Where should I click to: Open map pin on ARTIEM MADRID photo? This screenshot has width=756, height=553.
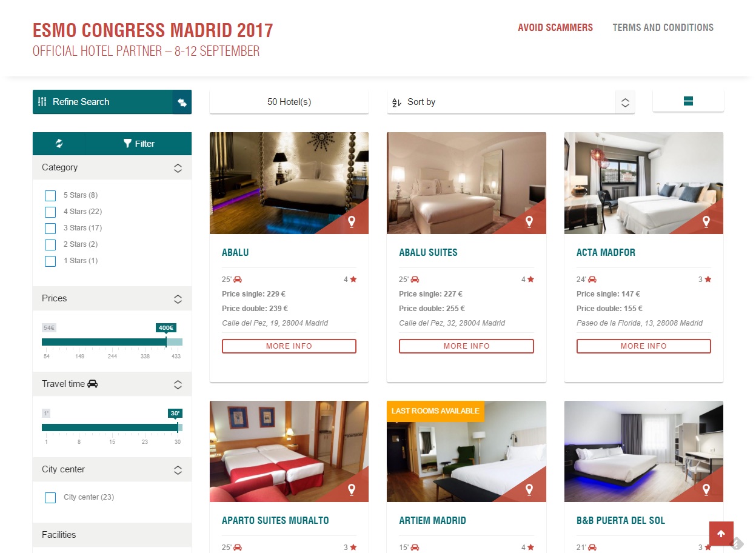coord(529,490)
